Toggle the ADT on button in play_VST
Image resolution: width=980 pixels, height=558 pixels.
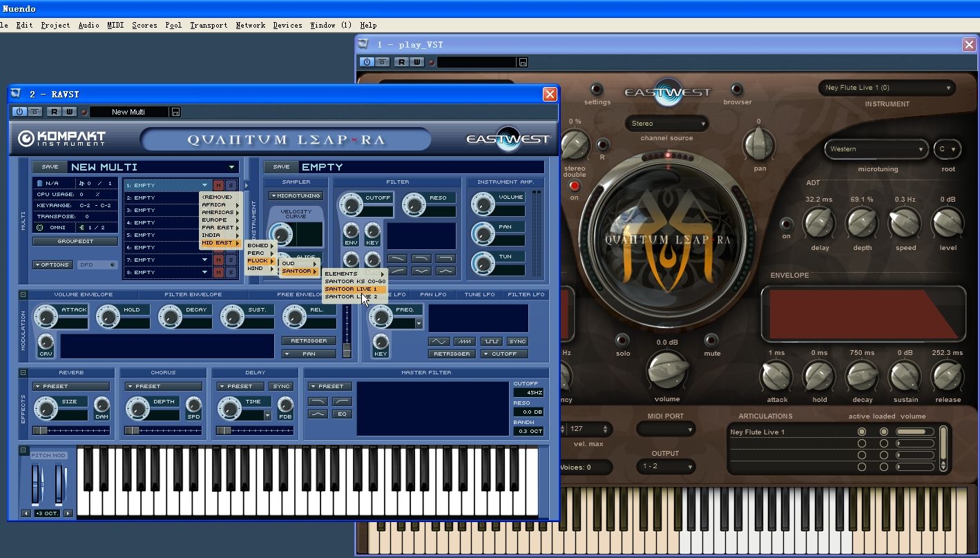tap(786, 224)
